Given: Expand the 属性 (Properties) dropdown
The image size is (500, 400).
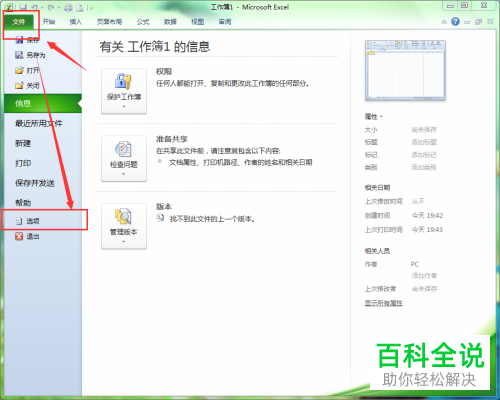Looking at the screenshot, I should click(x=374, y=117).
